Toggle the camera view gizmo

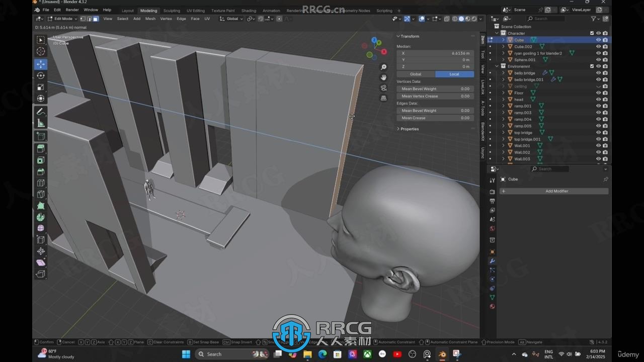pos(384,88)
